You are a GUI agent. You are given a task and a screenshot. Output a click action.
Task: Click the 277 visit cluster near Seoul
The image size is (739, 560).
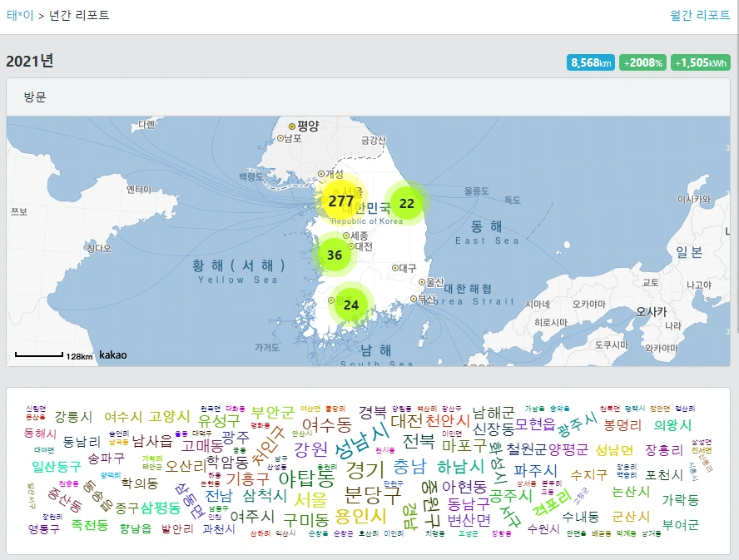pyautogui.click(x=341, y=201)
